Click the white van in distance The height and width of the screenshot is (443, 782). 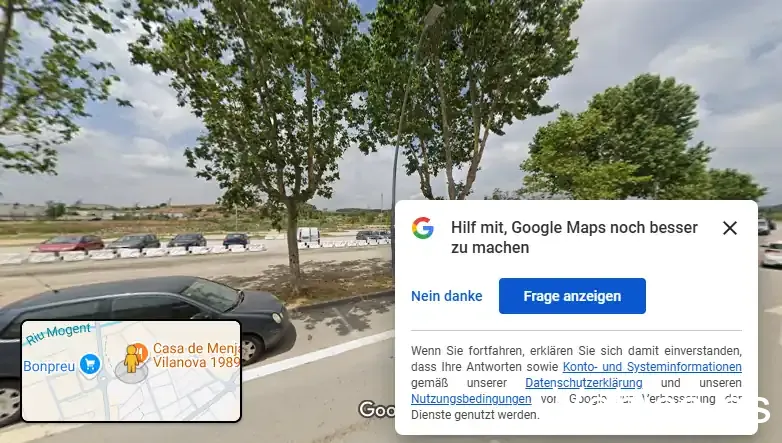click(309, 236)
